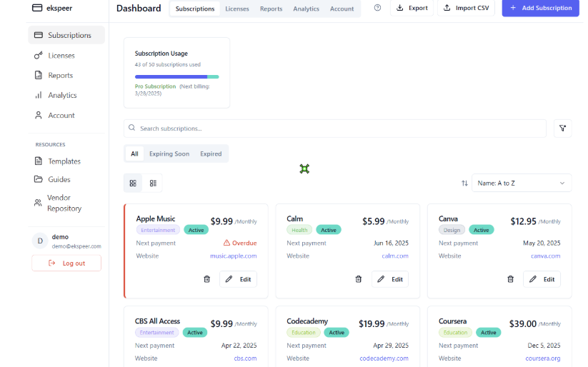Click the Search subscriptions input field

(x=335, y=129)
